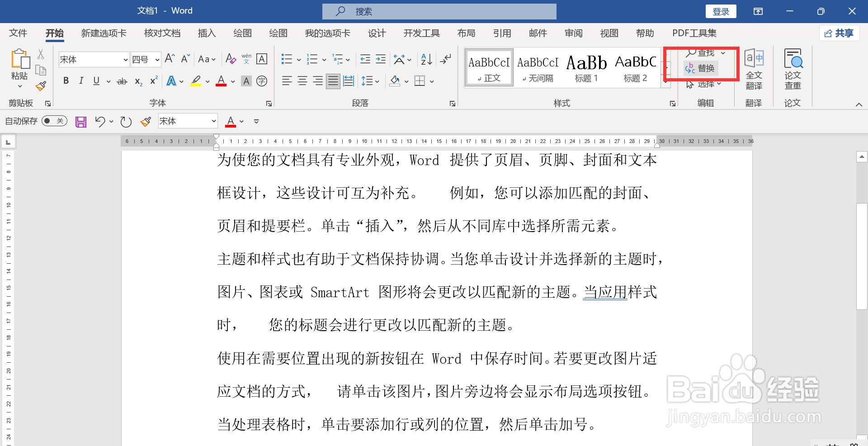The image size is (868, 446).
Task: Increase paragraph indent
Action: pyautogui.click(x=381, y=59)
